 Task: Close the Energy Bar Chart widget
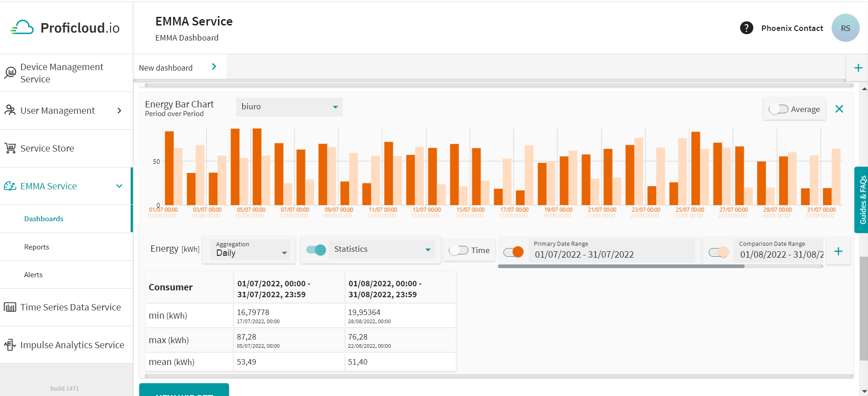(x=839, y=109)
